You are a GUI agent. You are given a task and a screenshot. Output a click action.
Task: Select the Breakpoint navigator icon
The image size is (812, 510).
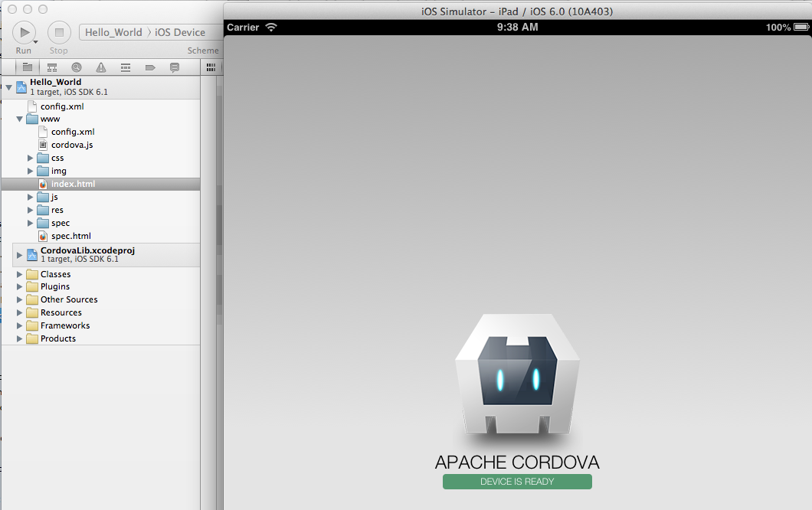point(150,67)
